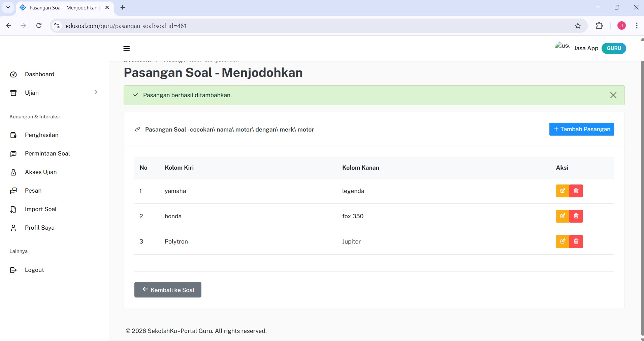The image size is (644, 341).
Task: Open Akses Ujian page
Action: pyautogui.click(x=40, y=172)
